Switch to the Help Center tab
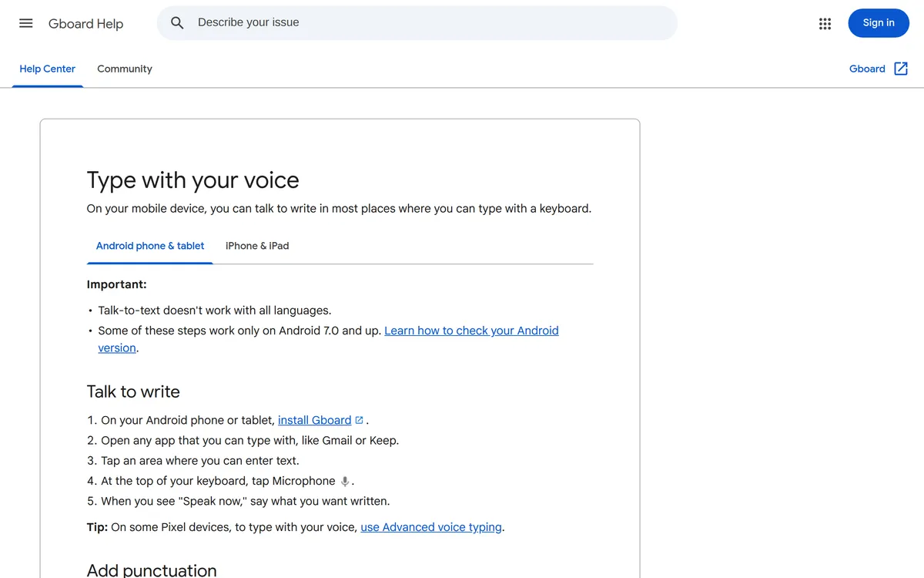The height and width of the screenshot is (578, 924). [x=48, y=69]
